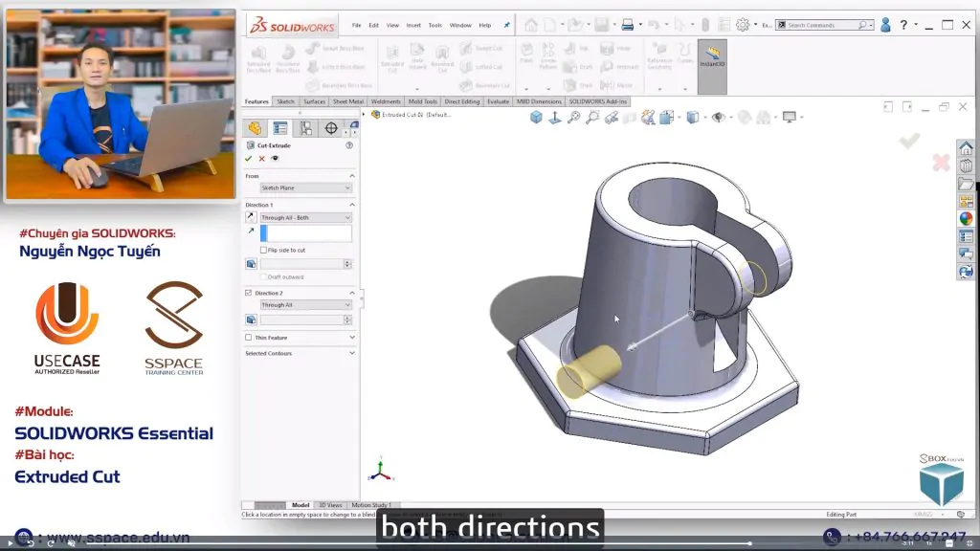Open the File menu
980x551 pixels.
point(356,26)
